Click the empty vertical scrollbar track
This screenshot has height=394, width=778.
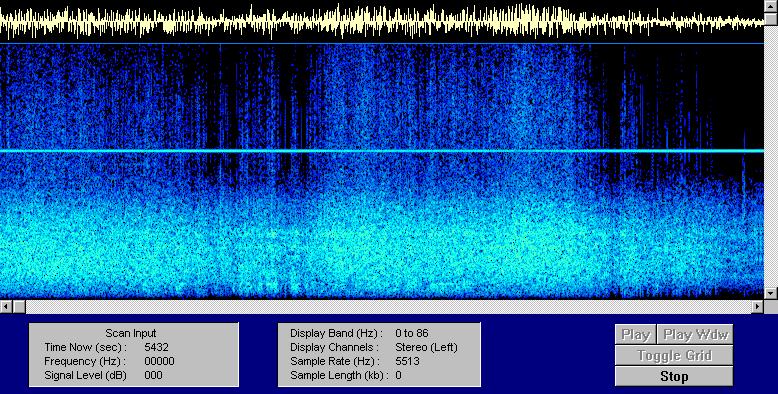pyautogui.click(x=771, y=156)
